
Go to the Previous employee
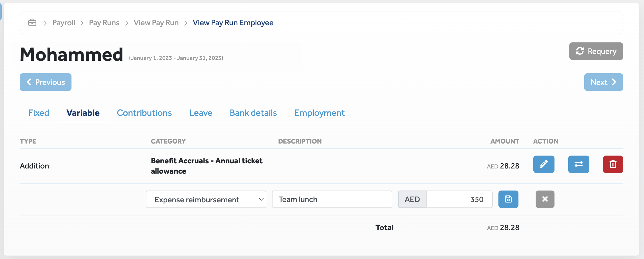pos(45,82)
